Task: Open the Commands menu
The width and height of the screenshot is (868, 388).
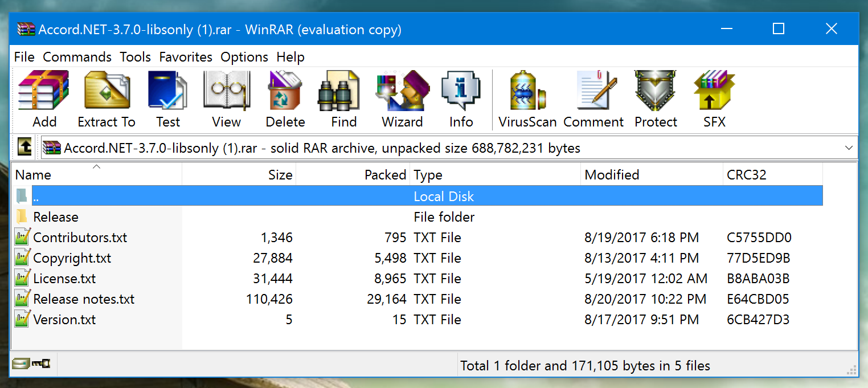Action: [x=77, y=57]
